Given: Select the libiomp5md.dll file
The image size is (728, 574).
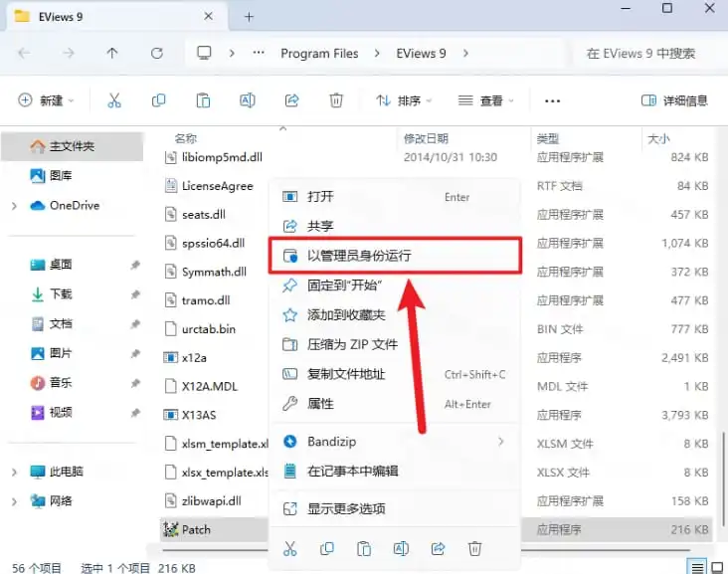Looking at the screenshot, I should (x=222, y=157).
